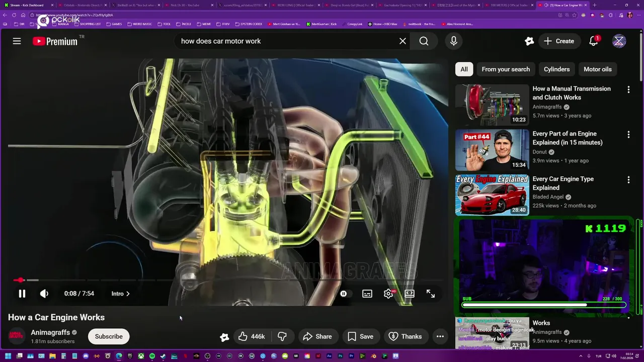
Task: Enter fullscreen mode
Action: click(431, 294)
